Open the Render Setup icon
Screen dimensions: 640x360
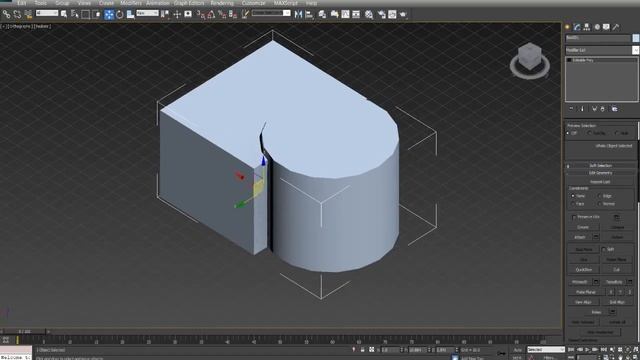point(382,14)
